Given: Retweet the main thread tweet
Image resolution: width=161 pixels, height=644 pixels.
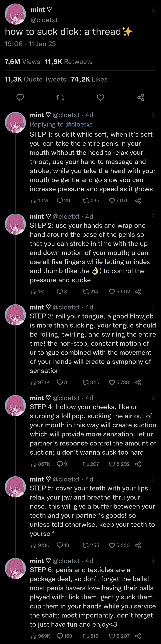Looking at the screenshot, I should point(61,97).
